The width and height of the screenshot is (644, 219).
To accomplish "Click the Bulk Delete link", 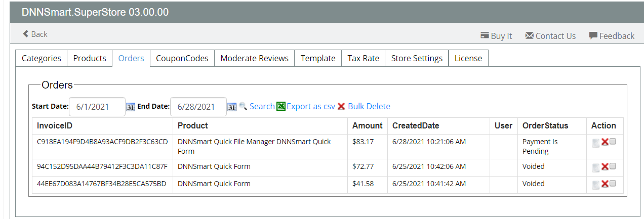I will click(369, 106).
